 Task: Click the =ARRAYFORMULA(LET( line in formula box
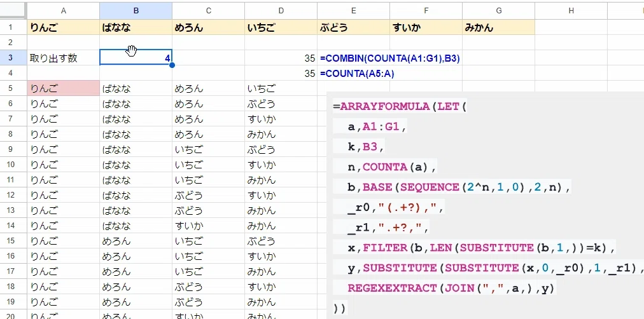coord(400,107)
